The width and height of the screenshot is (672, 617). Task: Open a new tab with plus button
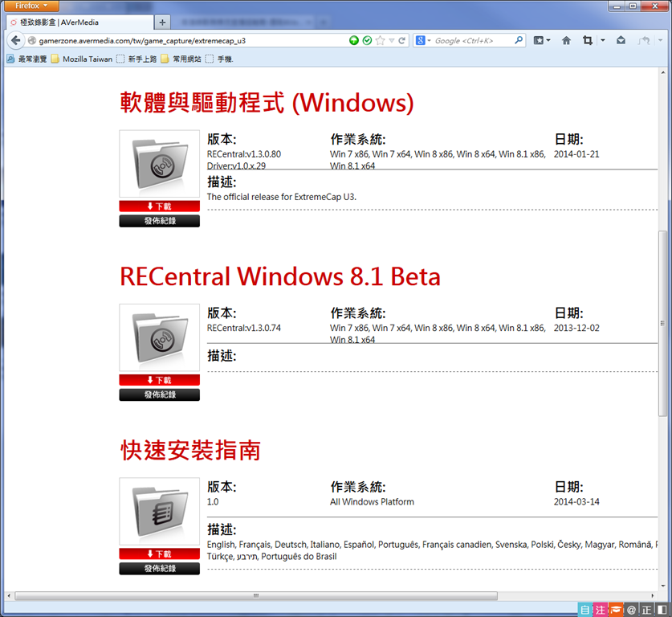click(162, 22)
